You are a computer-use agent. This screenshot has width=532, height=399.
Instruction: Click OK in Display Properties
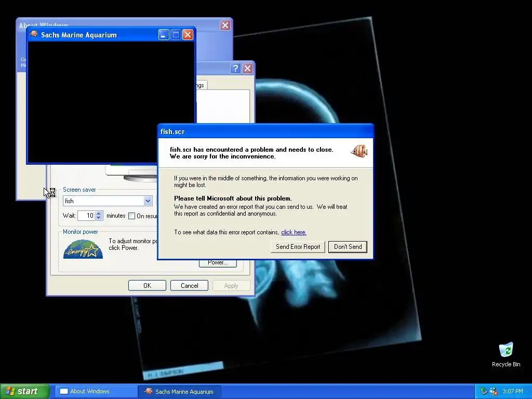147,286
